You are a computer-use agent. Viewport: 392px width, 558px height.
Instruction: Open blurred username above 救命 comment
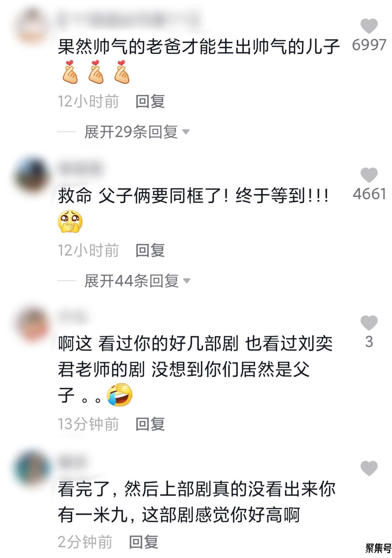80,169
